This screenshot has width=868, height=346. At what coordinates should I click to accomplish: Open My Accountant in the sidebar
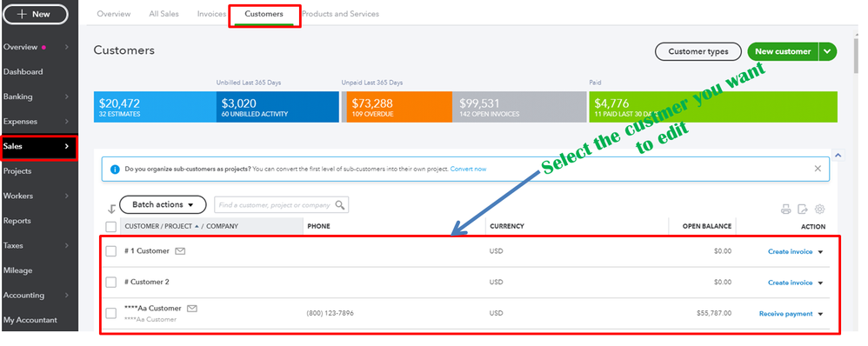tap(30, 320)
